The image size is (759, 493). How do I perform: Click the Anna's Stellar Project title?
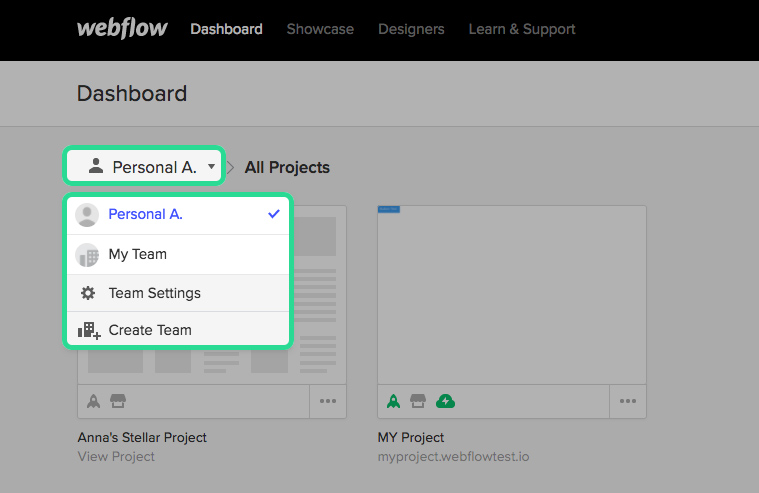point(142,437)
